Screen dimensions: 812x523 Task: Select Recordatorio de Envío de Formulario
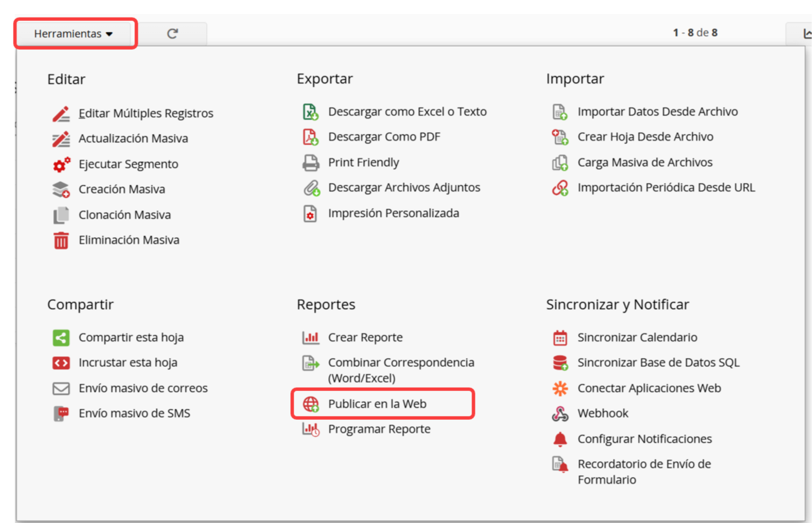pyautogui.click(x=644, y=472)
